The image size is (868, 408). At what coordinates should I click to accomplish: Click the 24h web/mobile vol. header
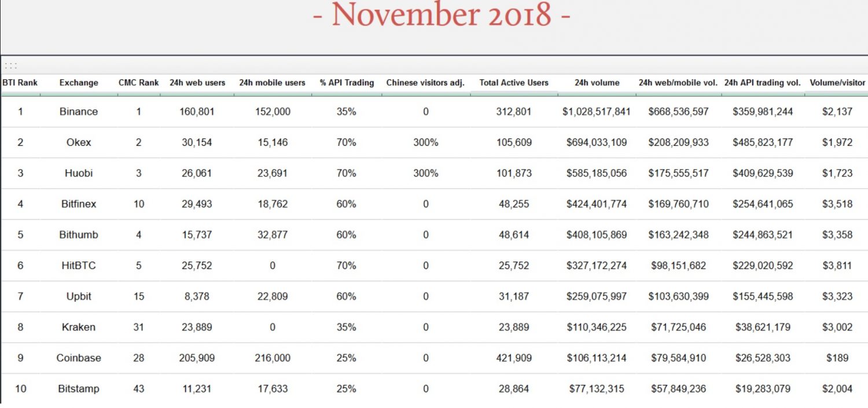click(678, 83)
